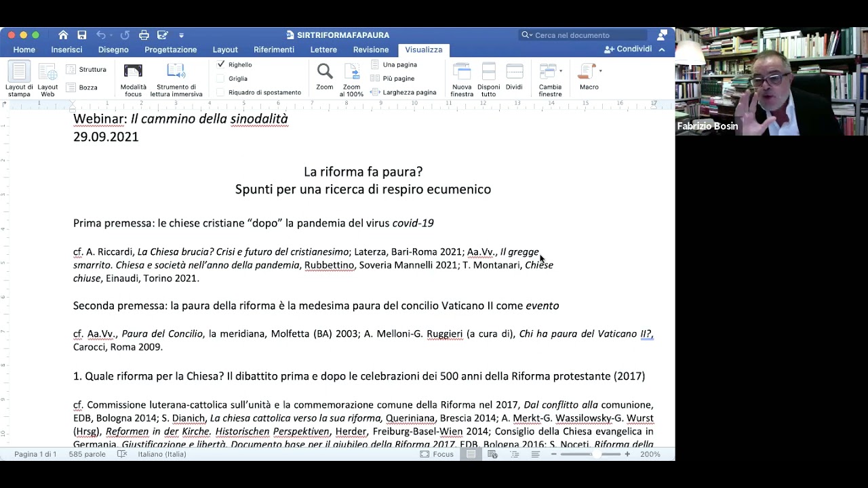Open the Progettazione ribbon tab

170,49
